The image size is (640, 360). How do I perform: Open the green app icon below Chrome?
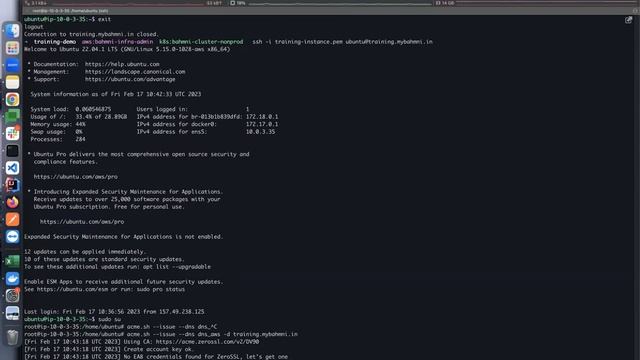click(x=12, y=116)
